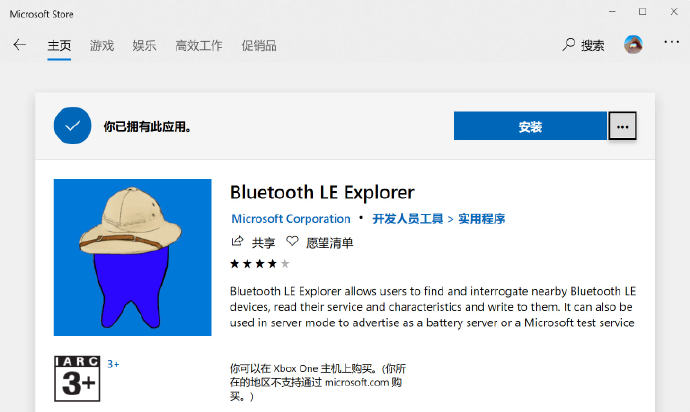The height and width of the screenshot is (412, 690).
Task: Select the 高效工作 tab
Action: pyautogui.click(x=199, y=45)
